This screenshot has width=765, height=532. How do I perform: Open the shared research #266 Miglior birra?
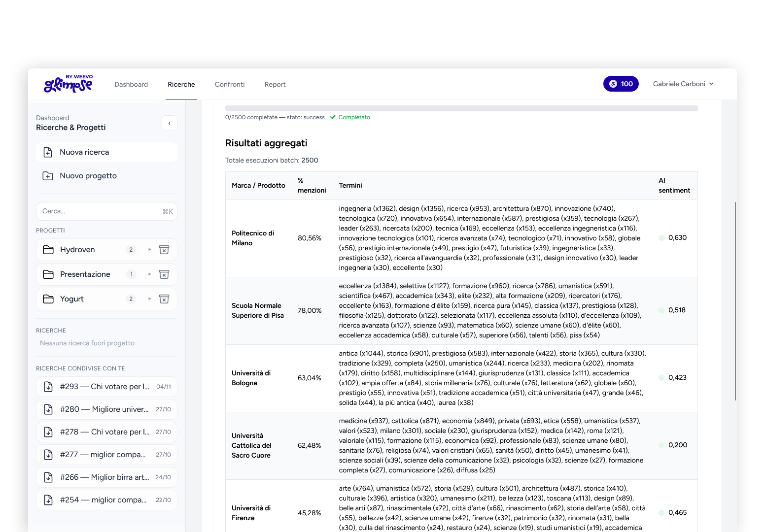point(104,477)
